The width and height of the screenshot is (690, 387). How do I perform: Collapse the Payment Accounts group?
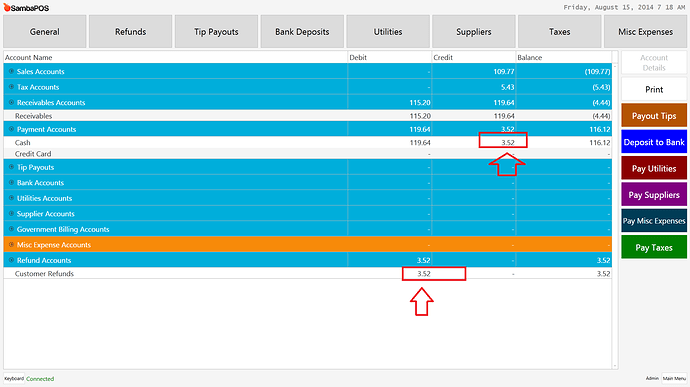point(11,129)
